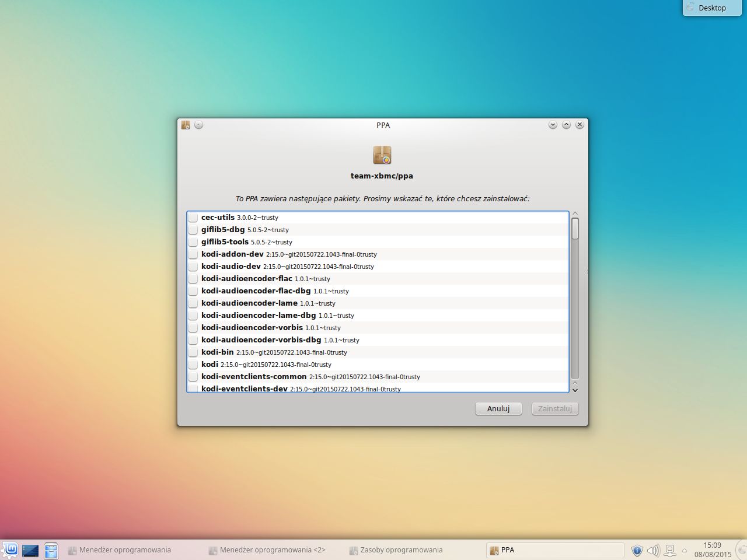The height and width of the screenshot is (560, 747).
Task: Open the Linux Mint start menu
Action: click(x=10, y=550)
